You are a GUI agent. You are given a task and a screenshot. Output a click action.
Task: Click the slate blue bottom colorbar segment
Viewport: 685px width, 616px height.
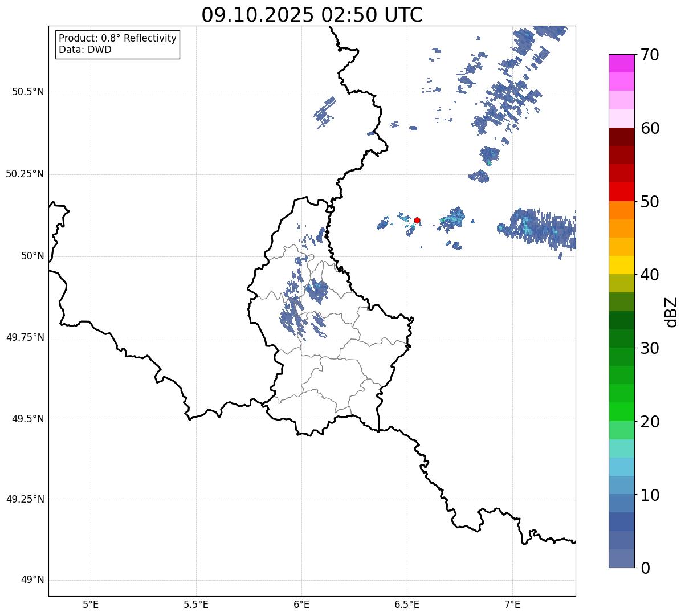[x=621, y=558]
